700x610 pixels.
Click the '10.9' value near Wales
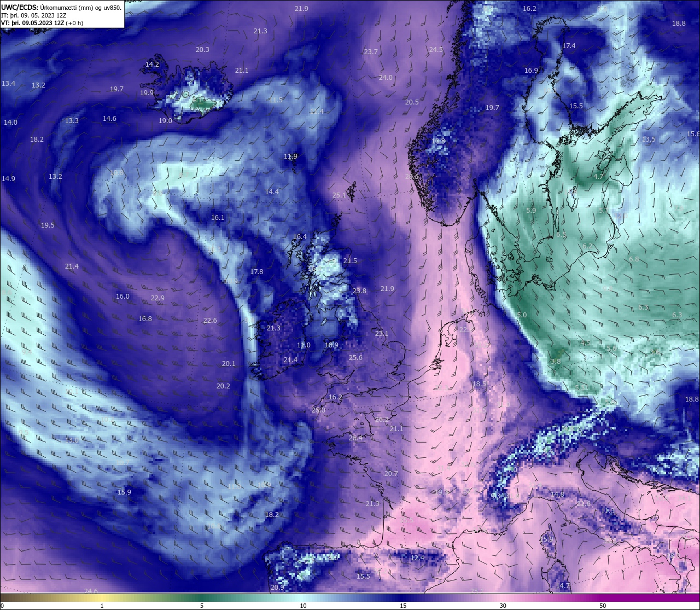(332, 345)
